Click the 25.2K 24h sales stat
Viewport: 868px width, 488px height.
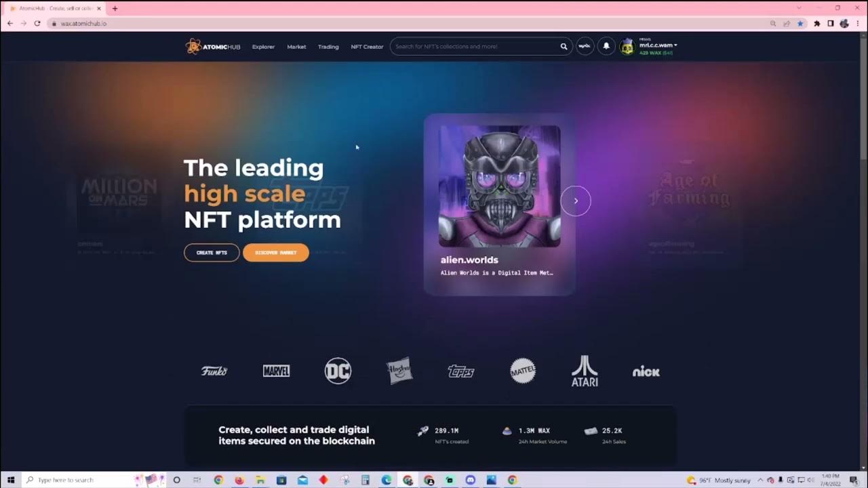605,435
